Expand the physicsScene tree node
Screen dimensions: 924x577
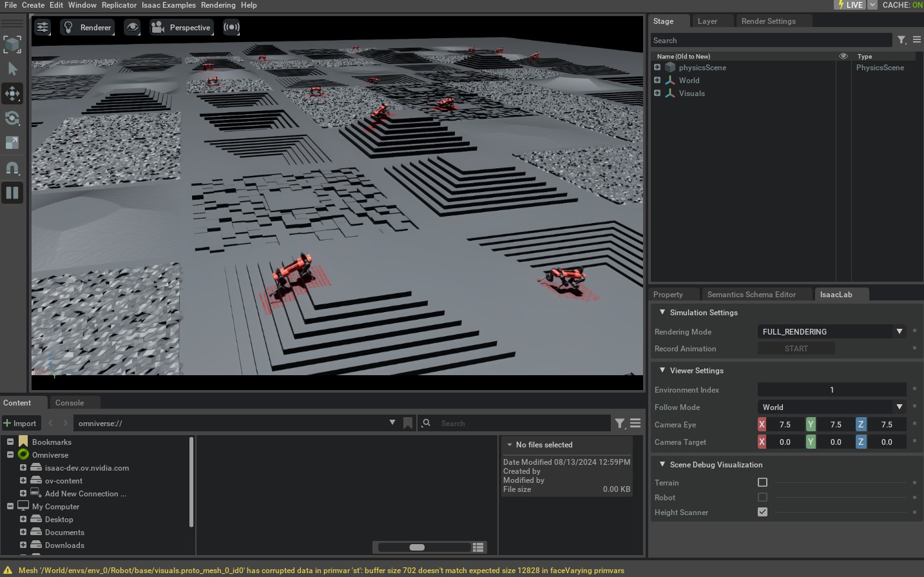[x=657, y=67]
